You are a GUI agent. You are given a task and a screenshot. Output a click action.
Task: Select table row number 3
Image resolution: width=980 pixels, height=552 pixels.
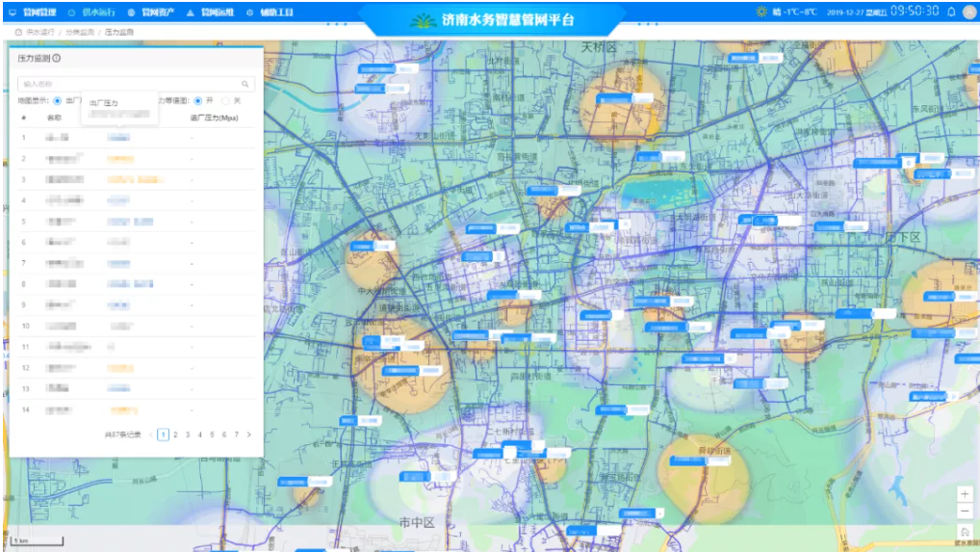click(x=136, y=179)
